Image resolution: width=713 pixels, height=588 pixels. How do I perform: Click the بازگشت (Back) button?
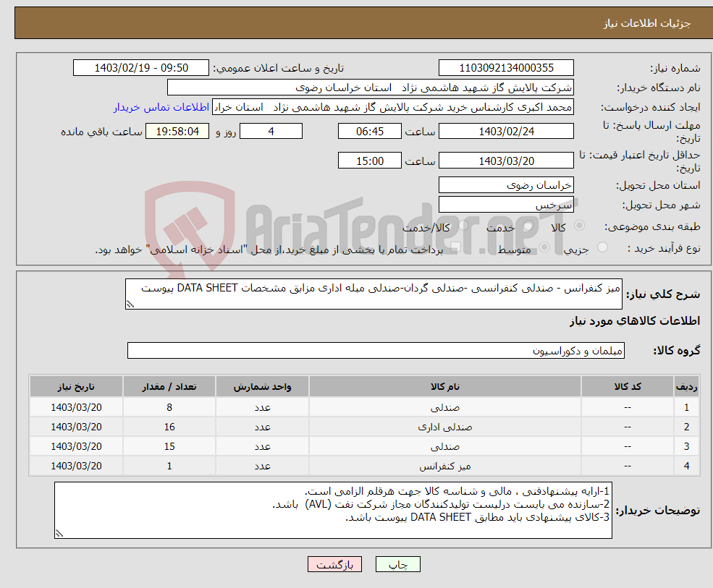click(334, 564)
